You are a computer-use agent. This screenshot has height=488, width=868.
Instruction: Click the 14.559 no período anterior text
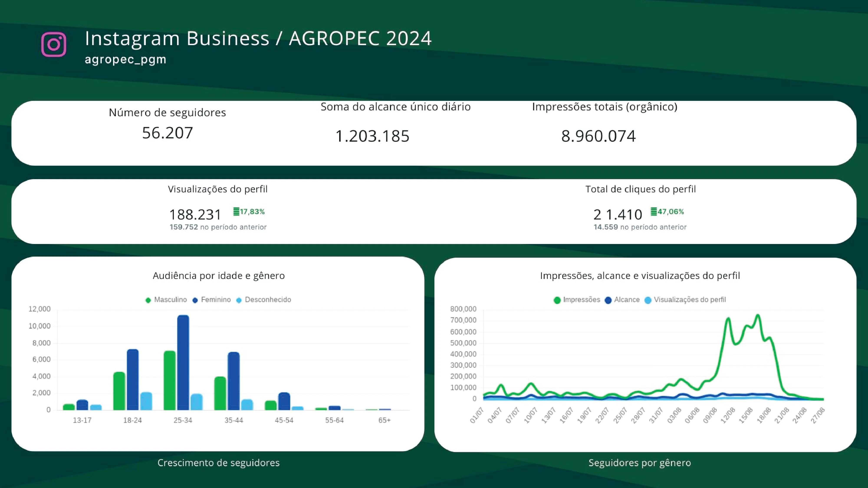coord(640,227)
